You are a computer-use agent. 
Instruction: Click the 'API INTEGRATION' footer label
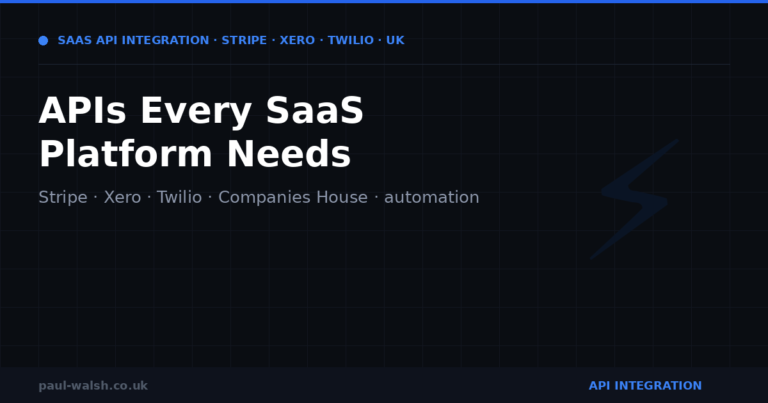tap(645, 386)
